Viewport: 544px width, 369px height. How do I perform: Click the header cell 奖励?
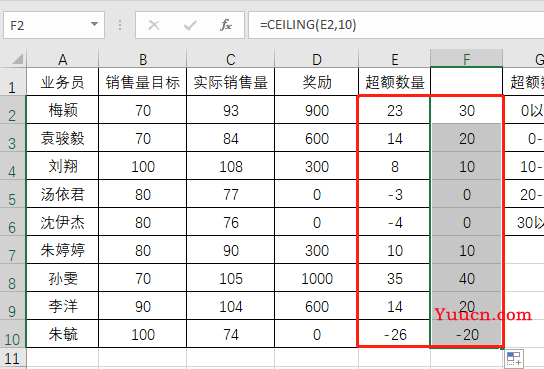tap(316, 82)
